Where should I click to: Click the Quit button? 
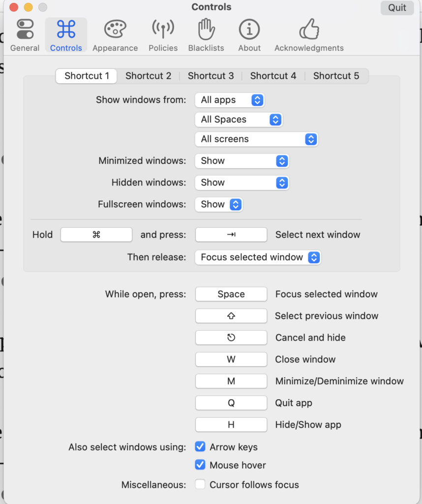coord(397,8)
